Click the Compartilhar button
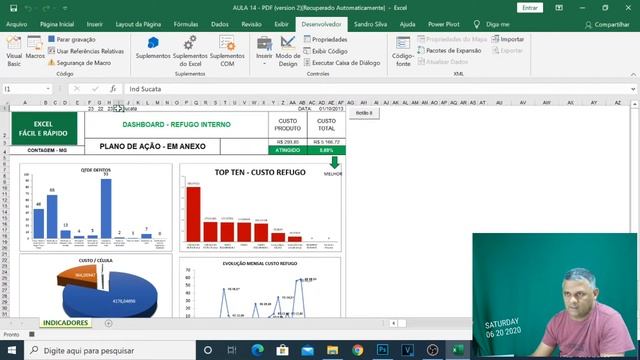This screenshot has height=360, width=640. point(607,24)
